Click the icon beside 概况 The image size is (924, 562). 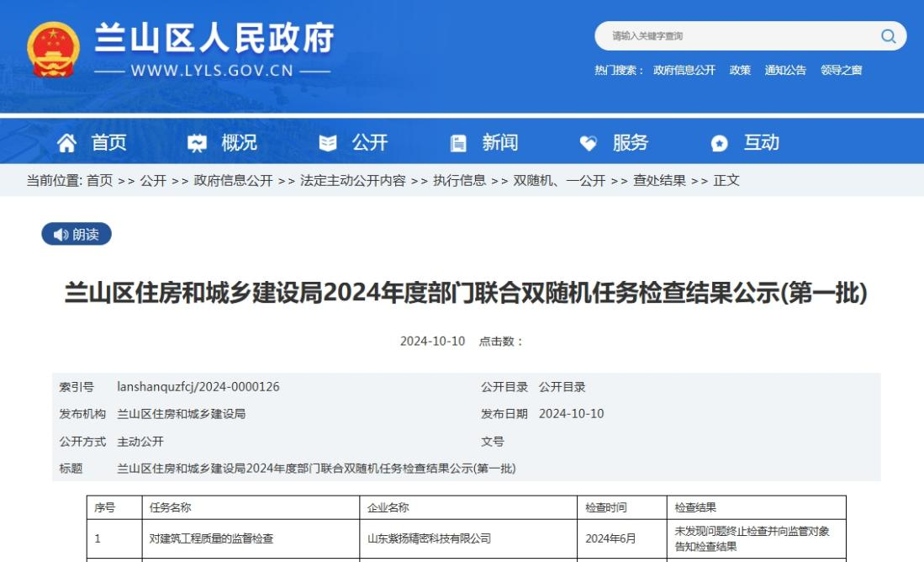click(x=197, y=143)
